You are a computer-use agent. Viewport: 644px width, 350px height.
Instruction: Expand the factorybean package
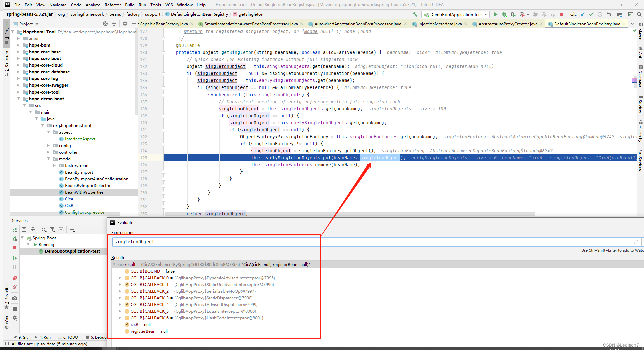point(54,165)
